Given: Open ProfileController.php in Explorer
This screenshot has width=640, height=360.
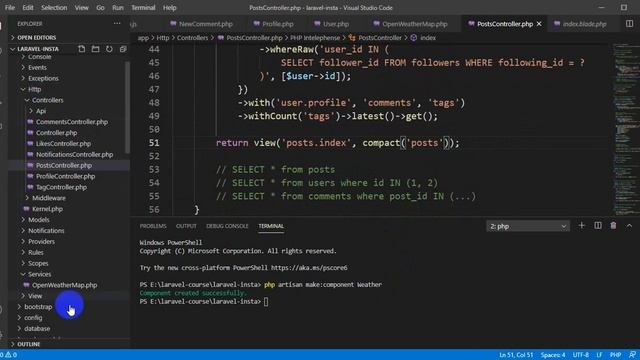Looking at the screenshot, I should pos(65,176).
